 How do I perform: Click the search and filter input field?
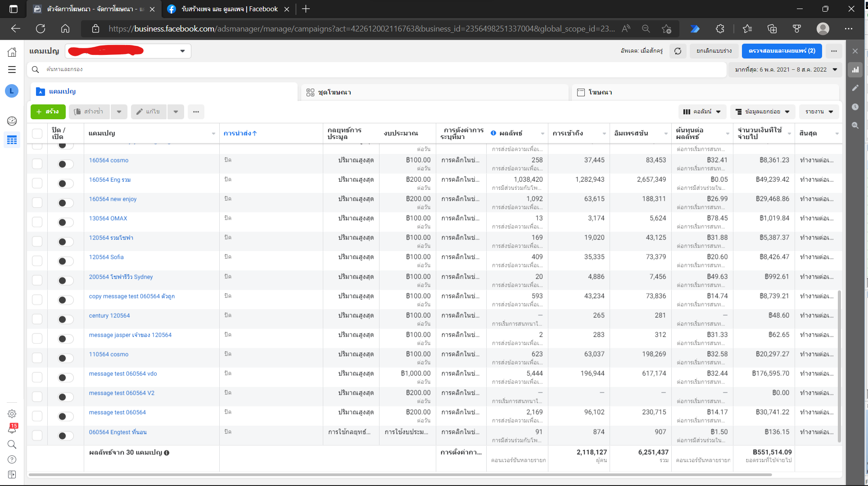377,70
